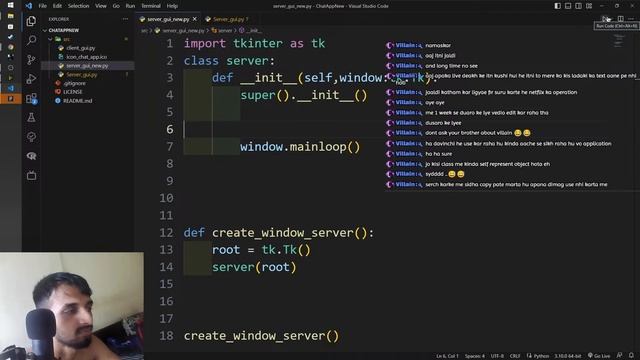Open the .gitignore file
The height and width of the screenshot is (360, 640).
coord(74,83)
